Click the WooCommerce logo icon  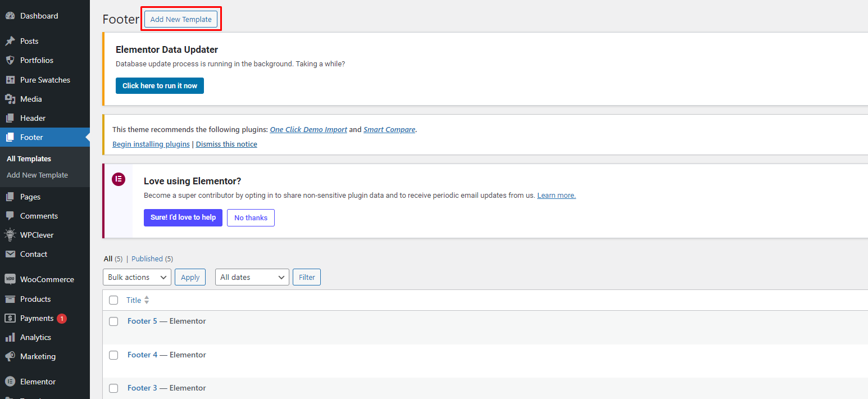pyautogui.click(x=10, y=279)
